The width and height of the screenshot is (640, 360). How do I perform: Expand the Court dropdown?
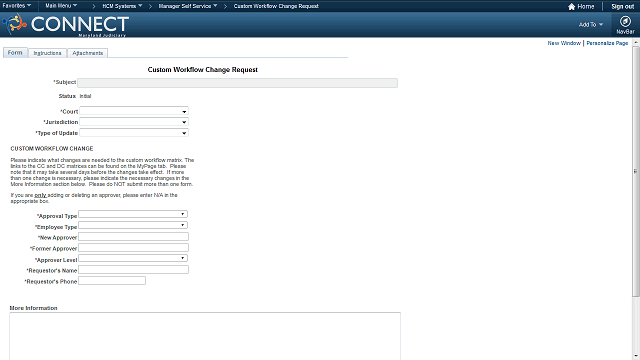point(134,111)
